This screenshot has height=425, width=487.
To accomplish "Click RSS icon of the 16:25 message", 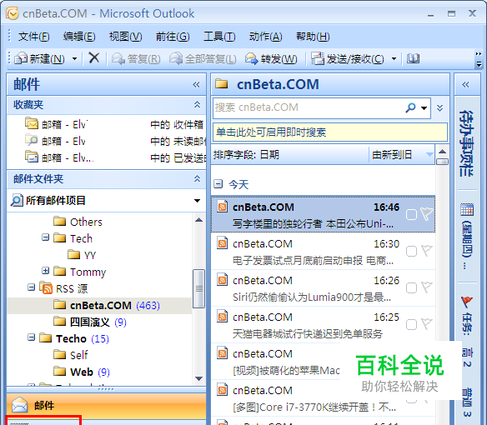I will click(x=222, y=317).
